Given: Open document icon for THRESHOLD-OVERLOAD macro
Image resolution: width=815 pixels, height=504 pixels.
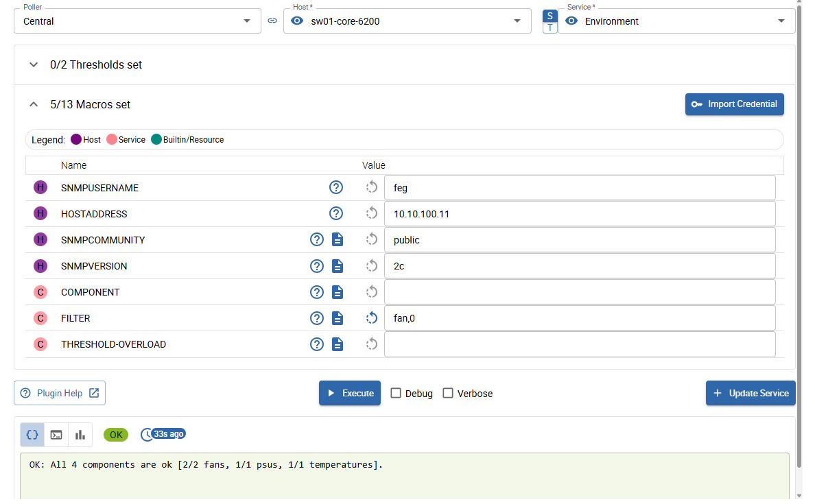Looking at the screenshot, I should click(338, 344).
